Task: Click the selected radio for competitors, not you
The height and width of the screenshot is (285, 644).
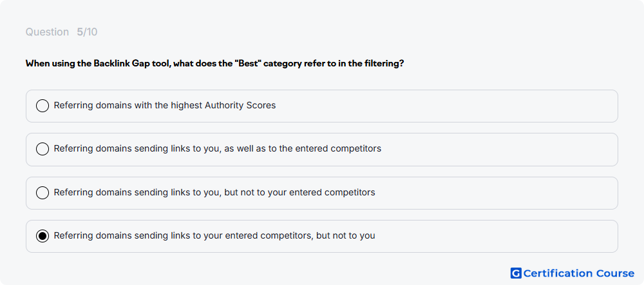Action: [43, 236]
